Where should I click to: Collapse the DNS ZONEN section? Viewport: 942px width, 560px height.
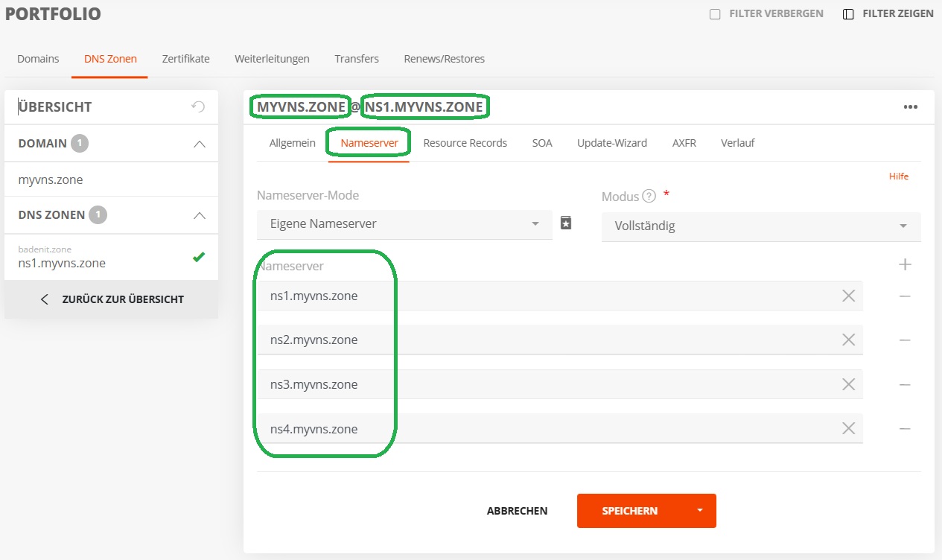(199, 215)
